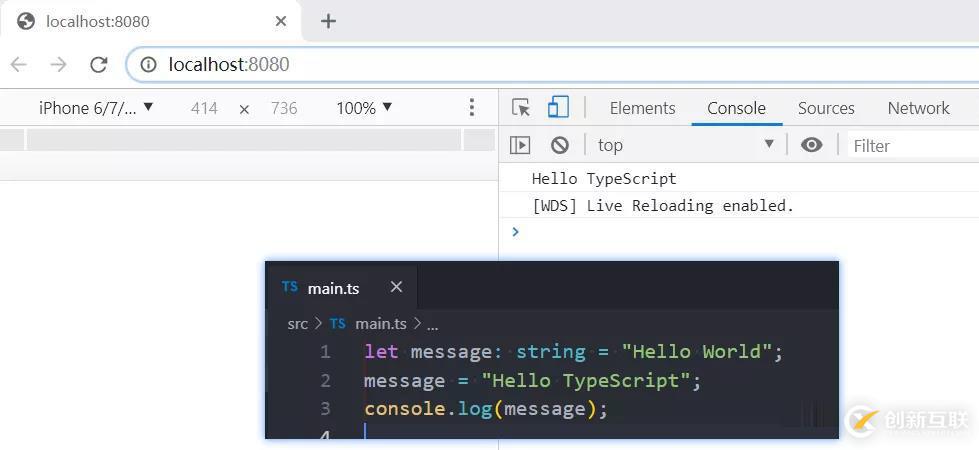
Task: Open the top JavaScript context selector
Action: click(x=685, y=145)
